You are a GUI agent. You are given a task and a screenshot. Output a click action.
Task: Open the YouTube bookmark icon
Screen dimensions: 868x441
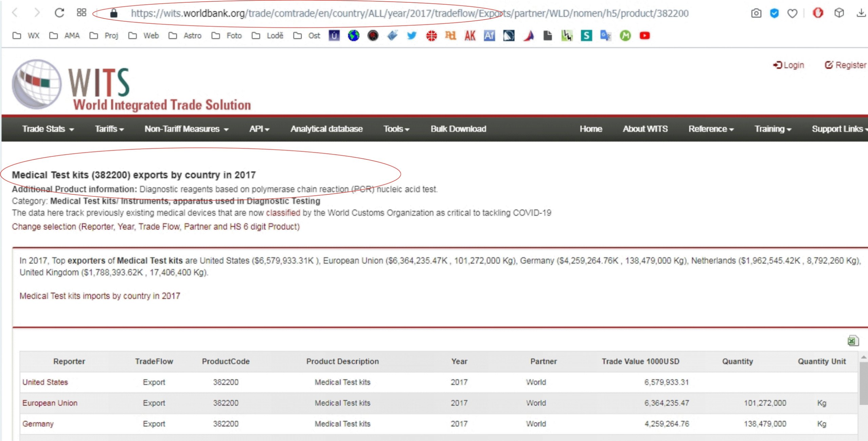point(645,36)
